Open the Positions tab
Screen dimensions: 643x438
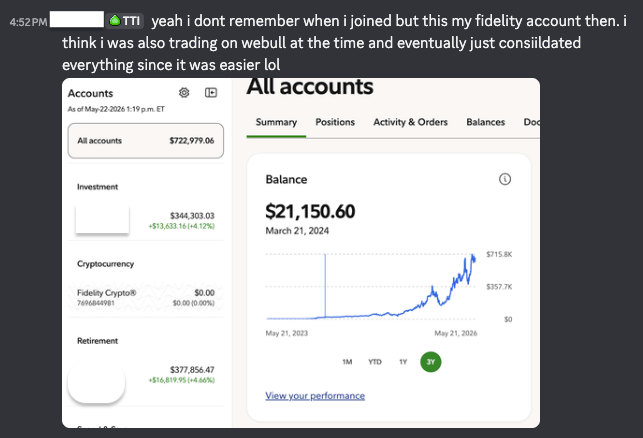point(335,122)
